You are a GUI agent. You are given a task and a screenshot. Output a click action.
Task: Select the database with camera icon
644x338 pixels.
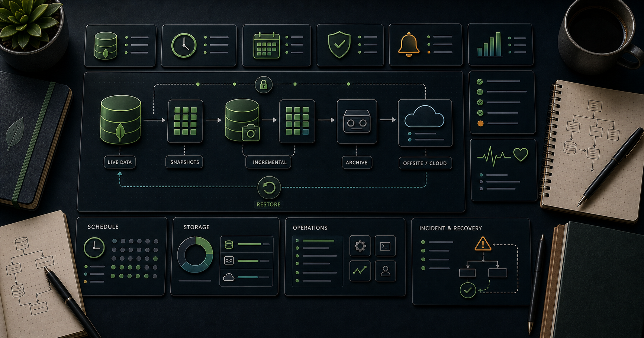click(242, 120)
